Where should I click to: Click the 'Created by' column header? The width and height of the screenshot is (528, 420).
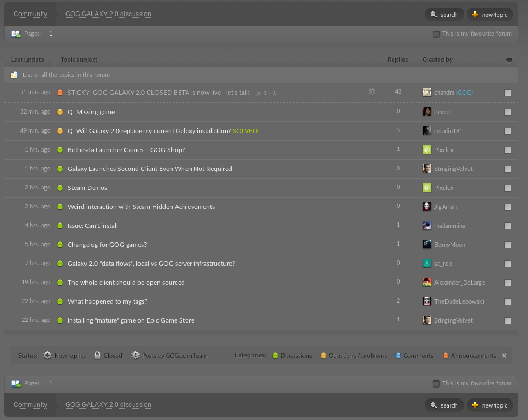coord(438,60)
